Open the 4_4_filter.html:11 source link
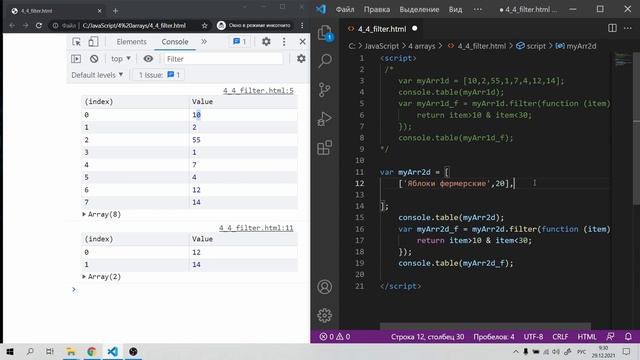 tap(256, 228)
